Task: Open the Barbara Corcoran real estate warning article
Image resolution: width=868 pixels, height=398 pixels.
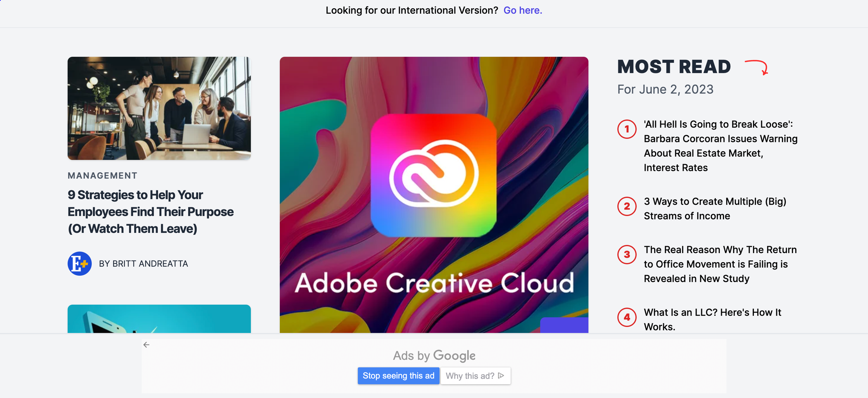Action: (720, 146)
